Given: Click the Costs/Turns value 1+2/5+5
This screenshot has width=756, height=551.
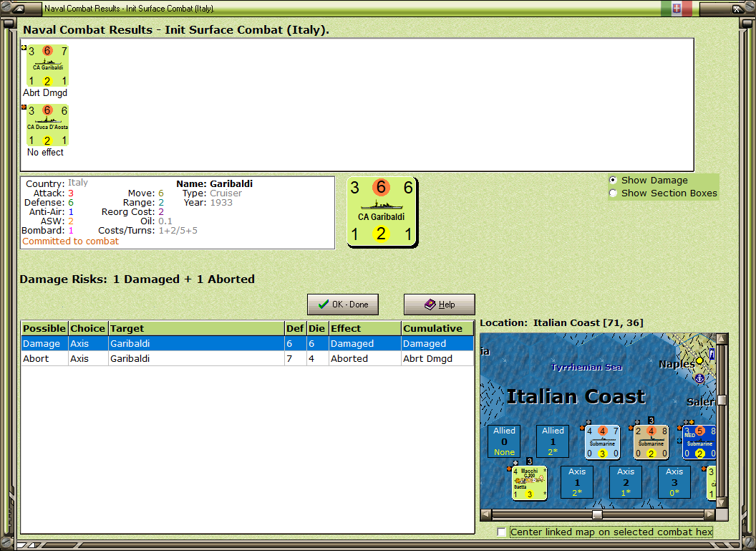Looking at the screenshot, I should [x=178, y=231].
